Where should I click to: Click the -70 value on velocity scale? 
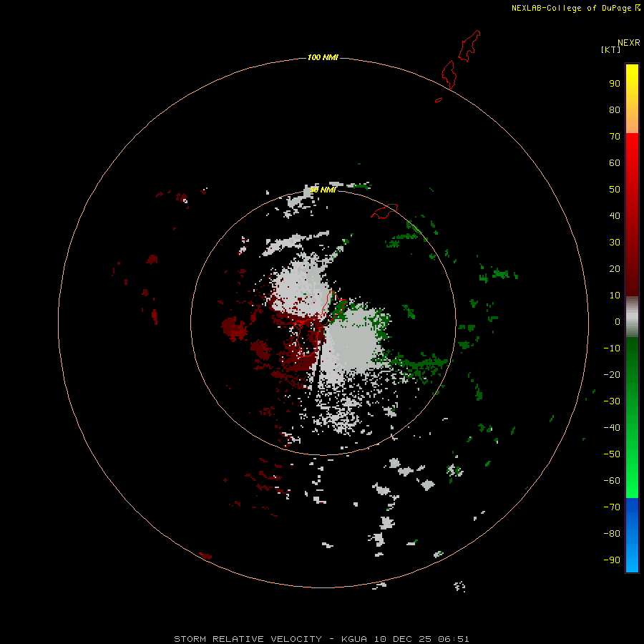click(x=612, y=507)
